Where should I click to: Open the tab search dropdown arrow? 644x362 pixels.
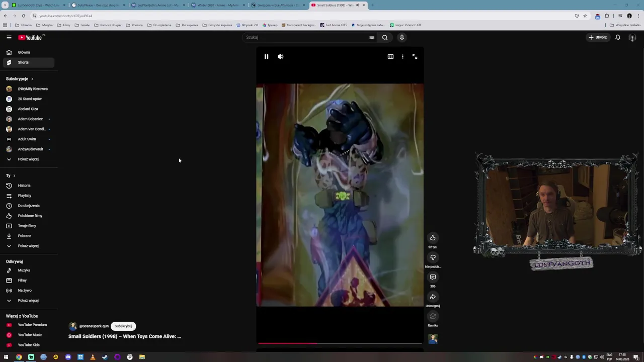click(5, 5)
